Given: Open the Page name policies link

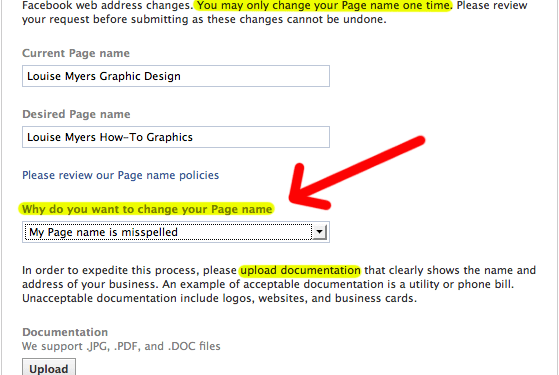Looking at the screenshot, I should click(120, 175).
